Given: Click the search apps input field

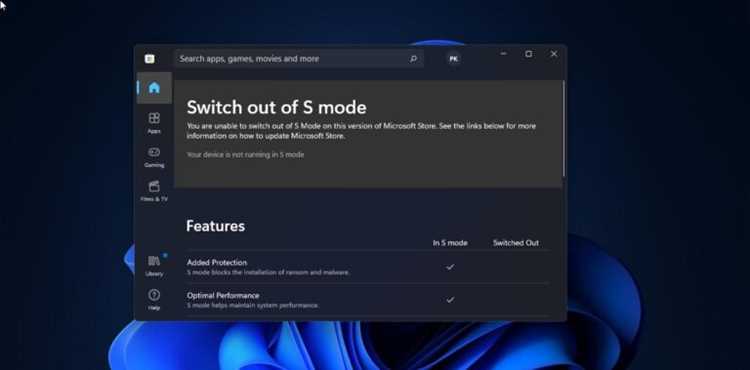Looking at the screenshot, I should [298, 59].
